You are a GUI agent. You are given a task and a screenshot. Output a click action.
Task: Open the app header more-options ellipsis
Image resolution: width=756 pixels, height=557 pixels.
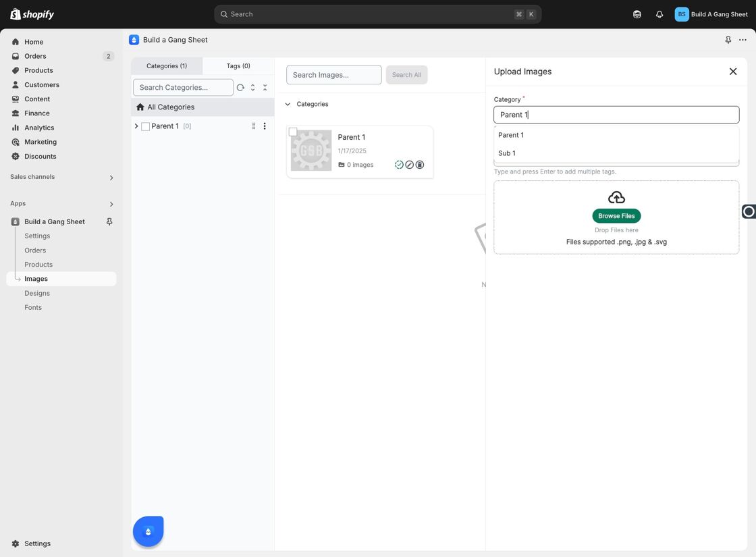[x=742, y=40]
